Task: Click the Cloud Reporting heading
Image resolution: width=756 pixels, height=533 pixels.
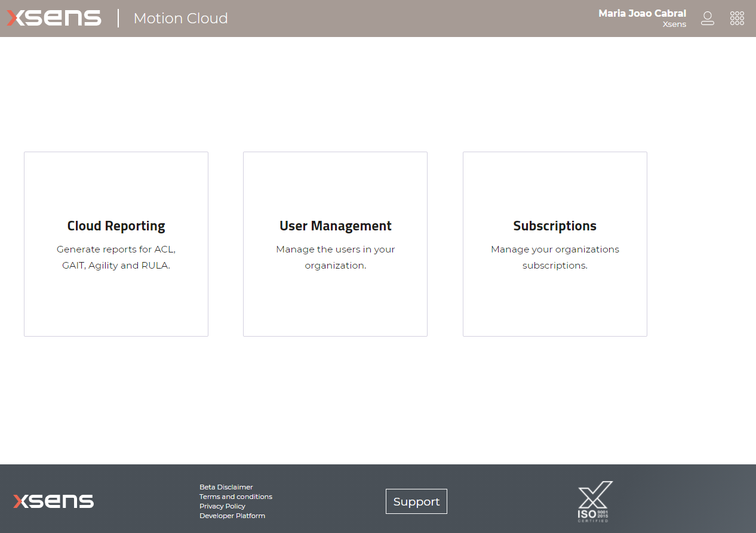Action: [x=116, y=226]
